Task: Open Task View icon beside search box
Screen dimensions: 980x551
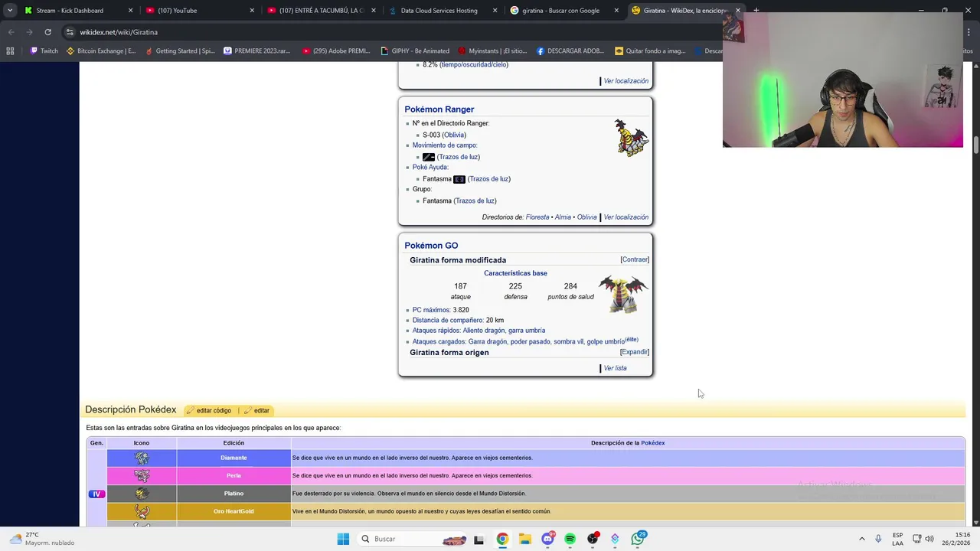Action: point(479,539)
